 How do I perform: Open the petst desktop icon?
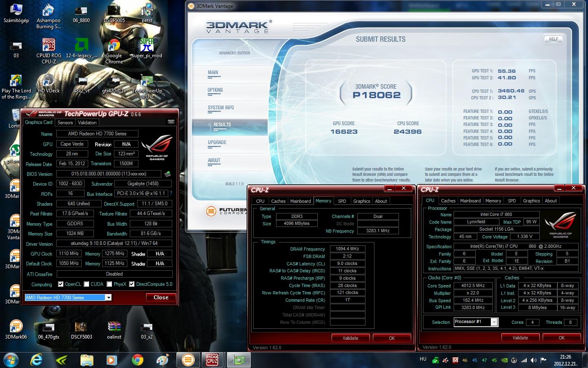click(147, 13)
